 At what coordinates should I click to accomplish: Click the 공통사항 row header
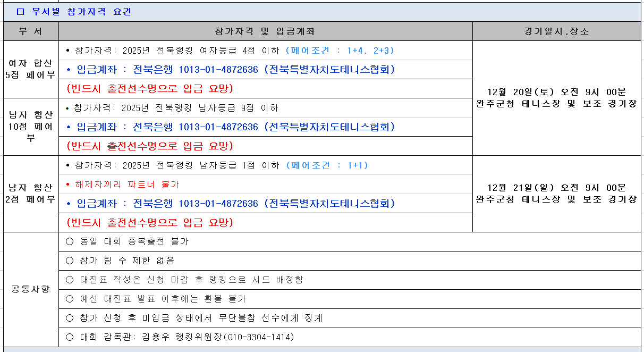30,289
